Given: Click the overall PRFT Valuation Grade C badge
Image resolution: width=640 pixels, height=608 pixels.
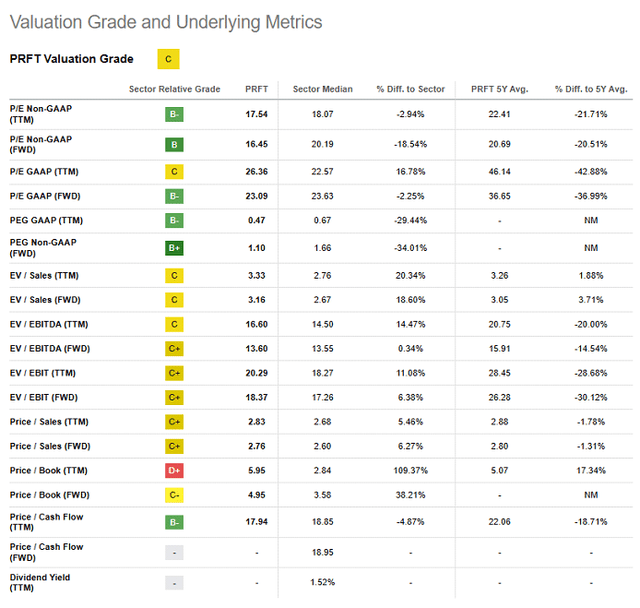Looking at the screenshot, I should (x=168, y=59).
